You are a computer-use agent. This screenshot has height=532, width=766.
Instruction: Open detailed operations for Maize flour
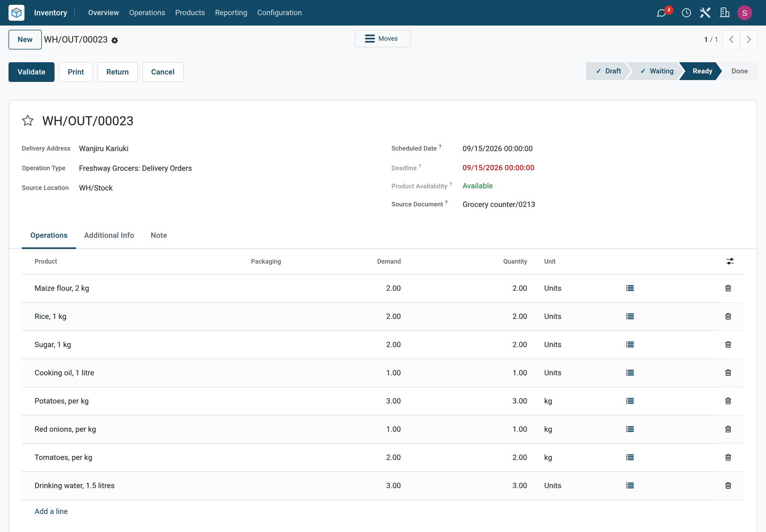(630, 288)
